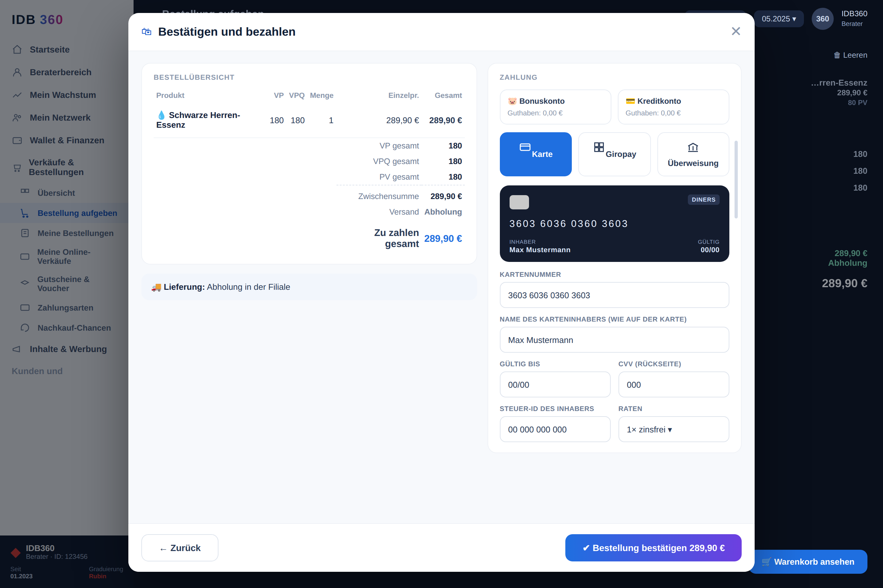The height and width of the screenshot is (588, 883).
Task: Click Warenkorb ansehen button
Action: (x=808, y=562)
